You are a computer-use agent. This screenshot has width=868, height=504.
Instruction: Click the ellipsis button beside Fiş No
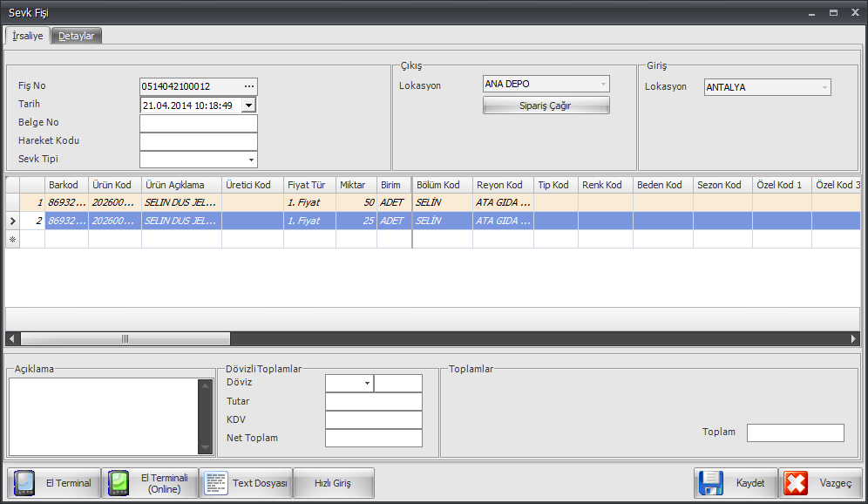[249, 86]
